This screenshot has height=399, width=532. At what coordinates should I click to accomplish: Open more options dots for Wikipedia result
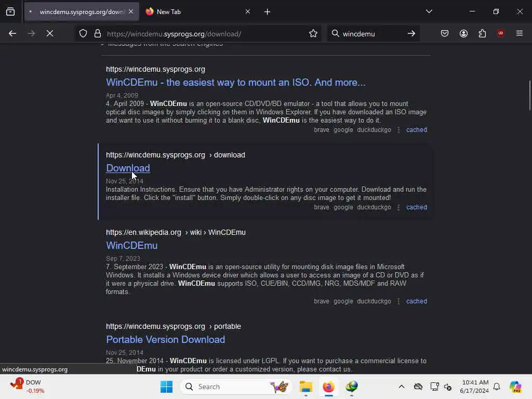click(x=398, y=301)
